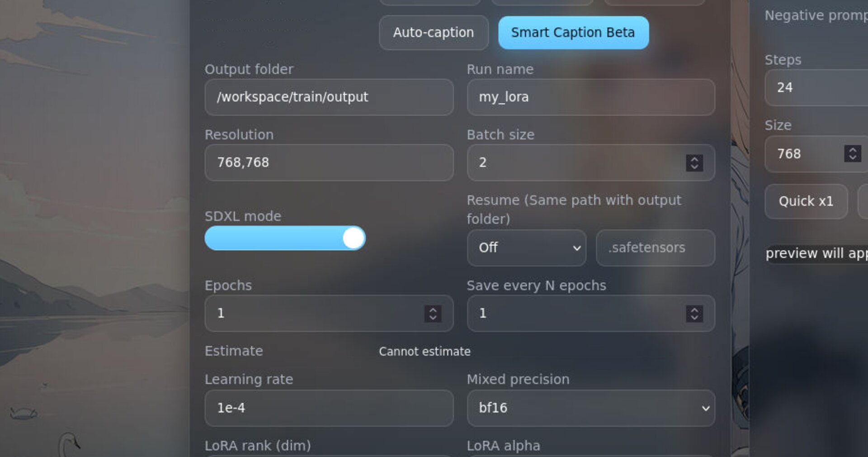The width and height of the screenshot is (868, 457).
Task: Click the Cannot estimate label
Action: (425, 351)
